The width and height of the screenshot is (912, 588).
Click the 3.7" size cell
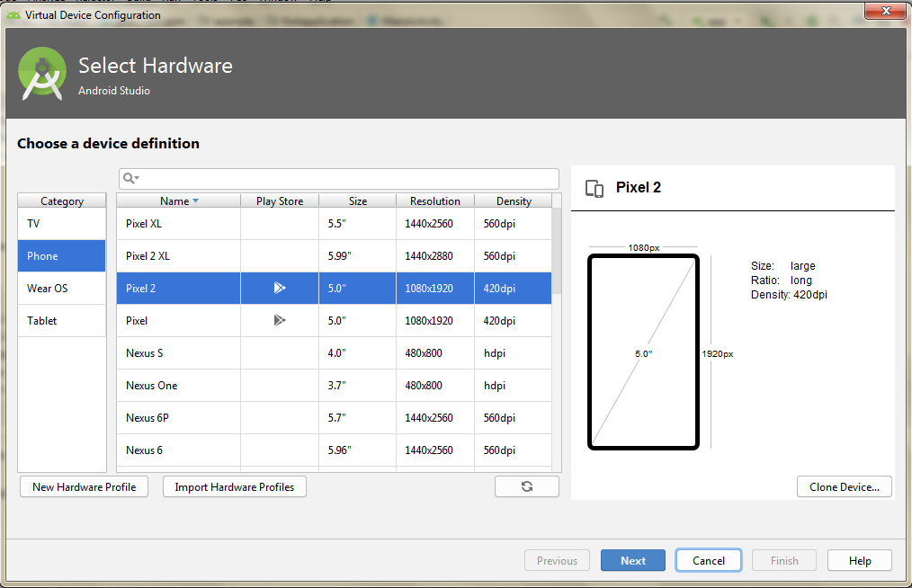(358, 386)
